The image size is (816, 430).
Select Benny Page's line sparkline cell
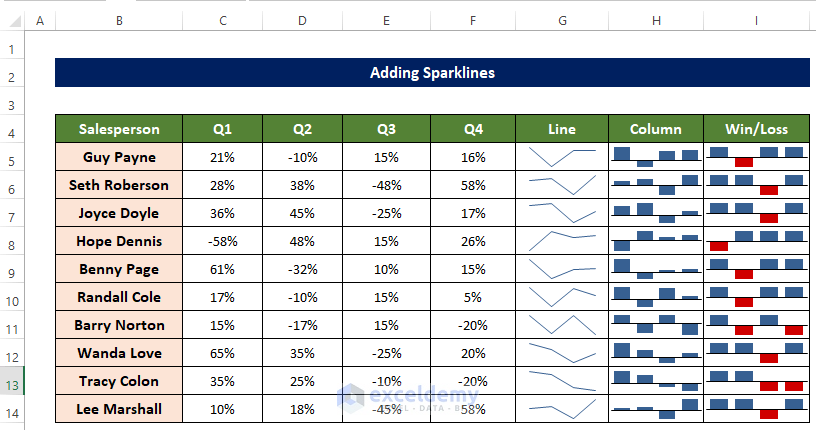point(562,269)
